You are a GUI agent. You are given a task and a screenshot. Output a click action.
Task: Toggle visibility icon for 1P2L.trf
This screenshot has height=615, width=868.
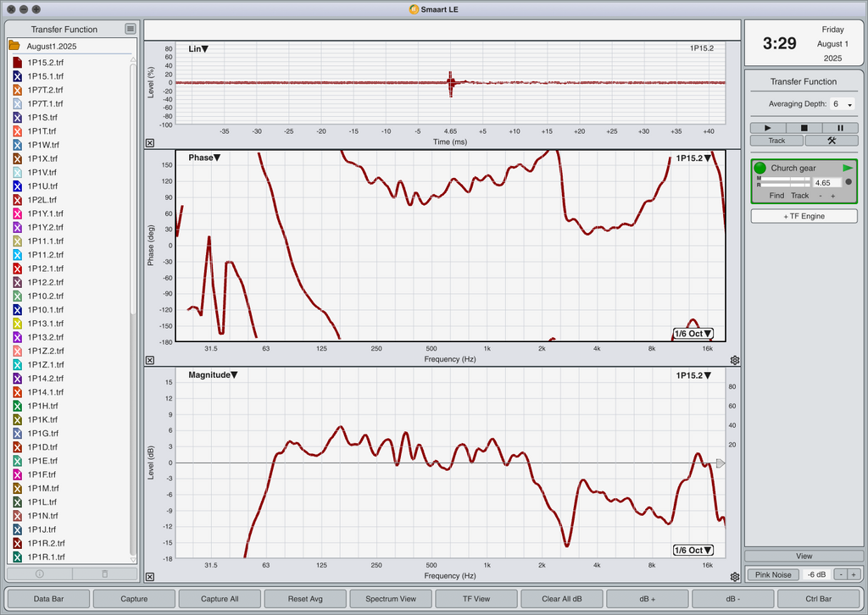pos(17,200)
